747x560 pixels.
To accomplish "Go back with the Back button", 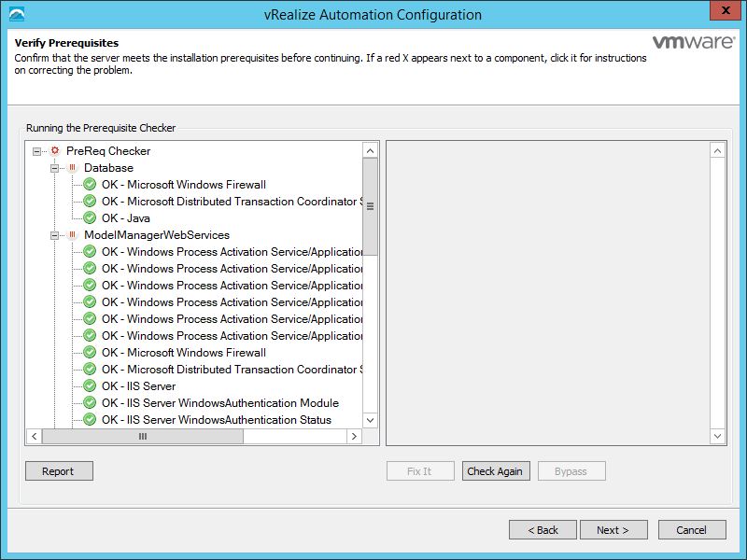I will [x=543, y=529].
